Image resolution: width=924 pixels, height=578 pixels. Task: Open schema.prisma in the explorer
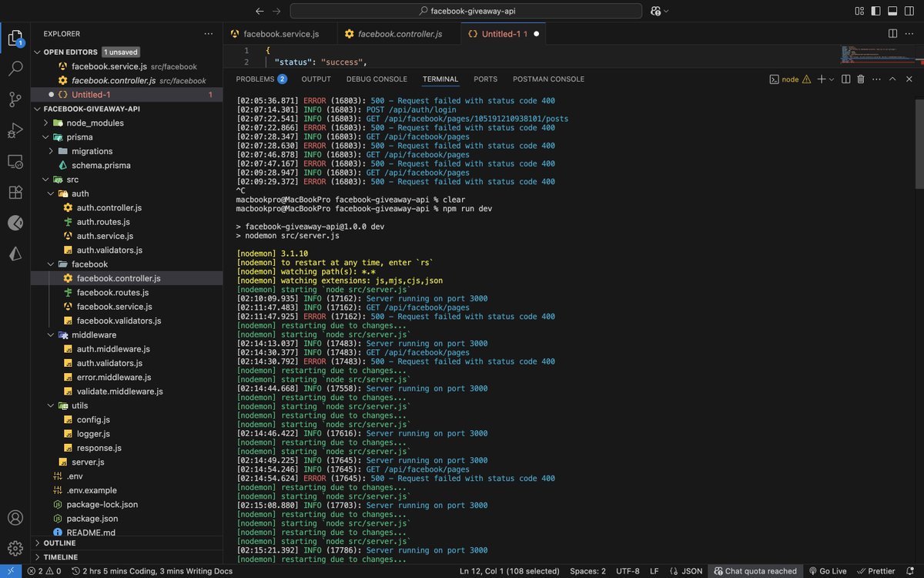101,165
